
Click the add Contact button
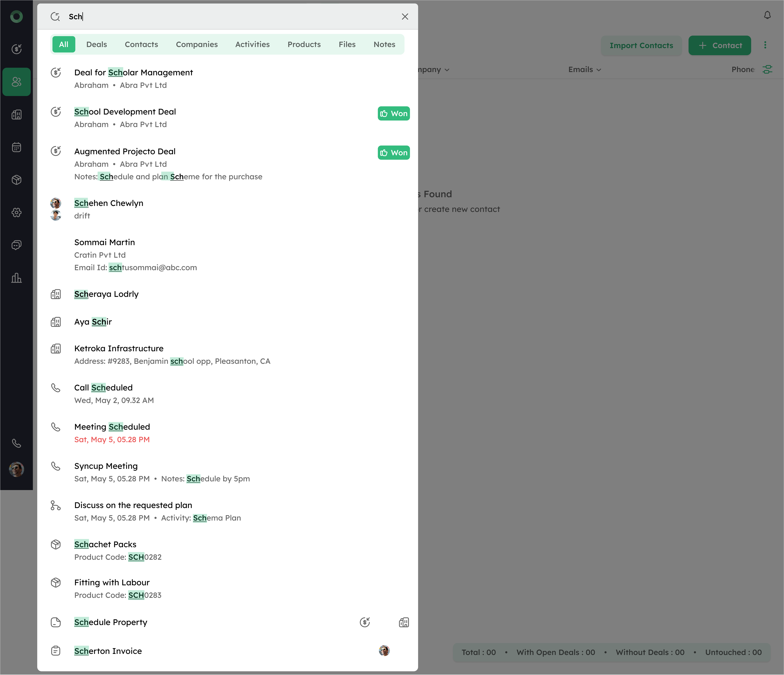pos(719,46)
